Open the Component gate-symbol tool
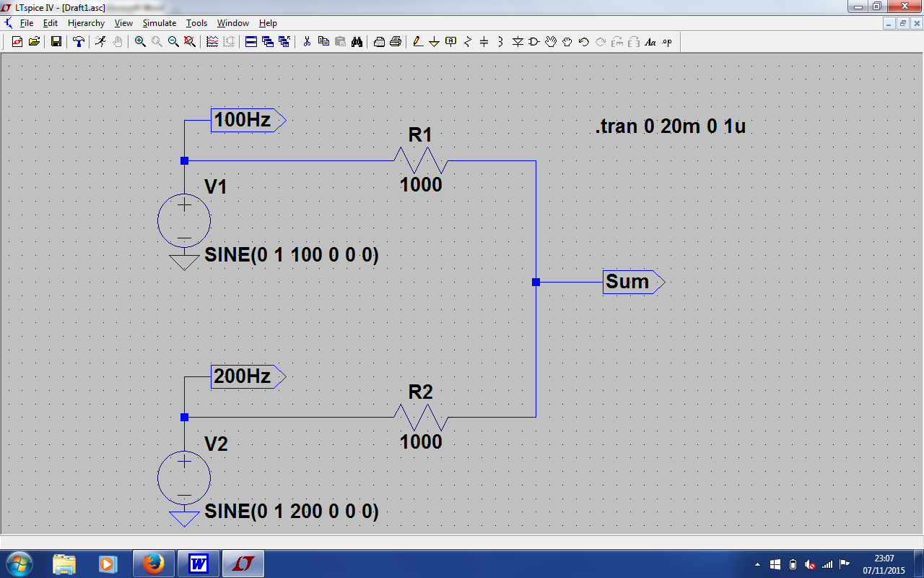Image resolution: width=924 pixels, height=578 pixels. click(x=534, y=42)
